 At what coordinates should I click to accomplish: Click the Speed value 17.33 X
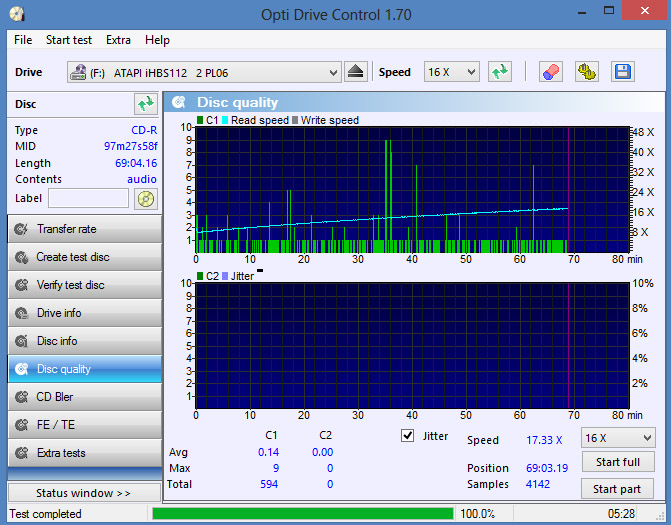coord(544,440)
